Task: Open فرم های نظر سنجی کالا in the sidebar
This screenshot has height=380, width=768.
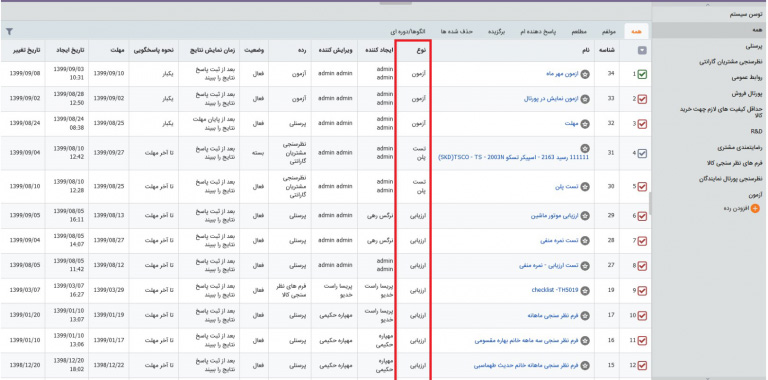Action: point(734,163)
